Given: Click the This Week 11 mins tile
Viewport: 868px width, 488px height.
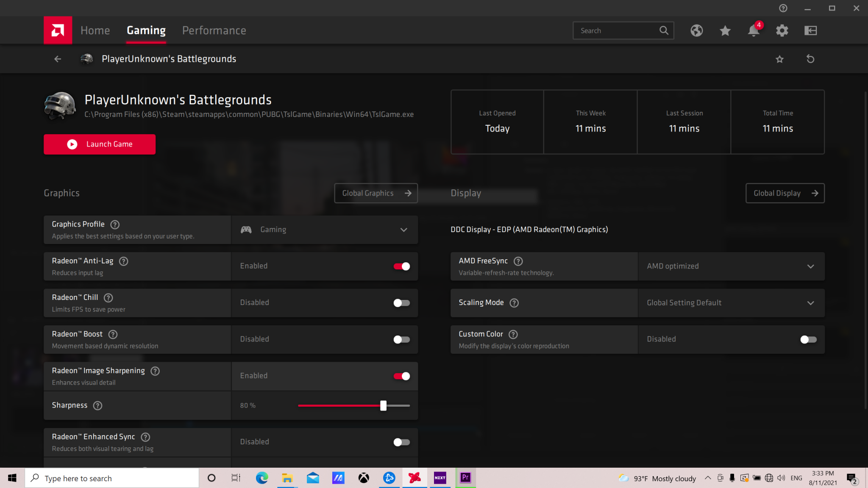Looking at the screenshot, I should 590,122.
